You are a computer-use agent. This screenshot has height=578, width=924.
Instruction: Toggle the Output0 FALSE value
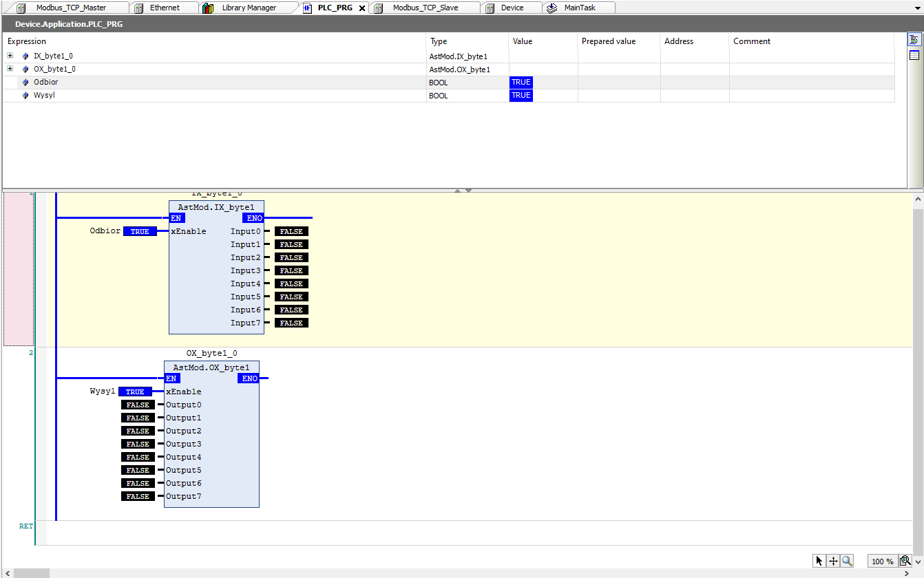[x=138, y=405]
